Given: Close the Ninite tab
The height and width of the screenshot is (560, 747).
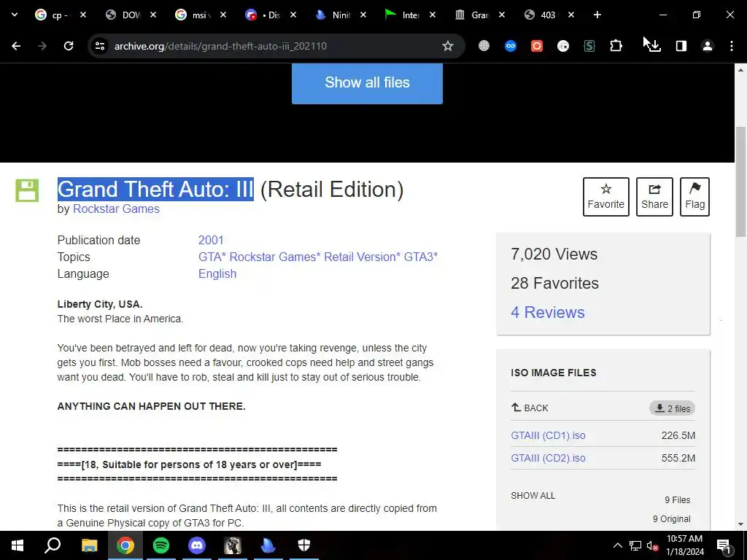Looking at the screenshot, I should click(x=363, y=15).
